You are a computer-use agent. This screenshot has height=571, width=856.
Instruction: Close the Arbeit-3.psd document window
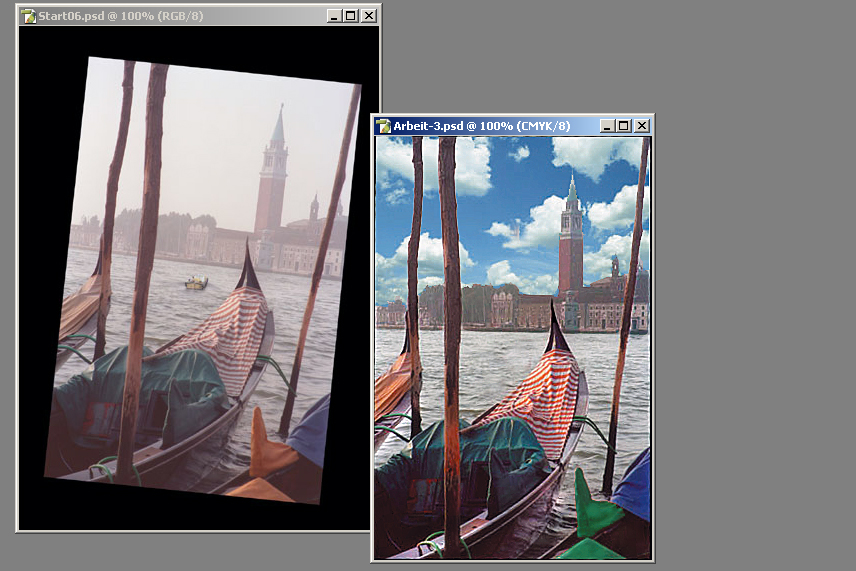[642, 126]
